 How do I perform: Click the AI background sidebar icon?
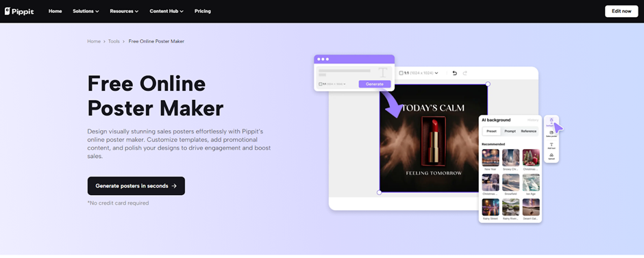click(552, 121)
